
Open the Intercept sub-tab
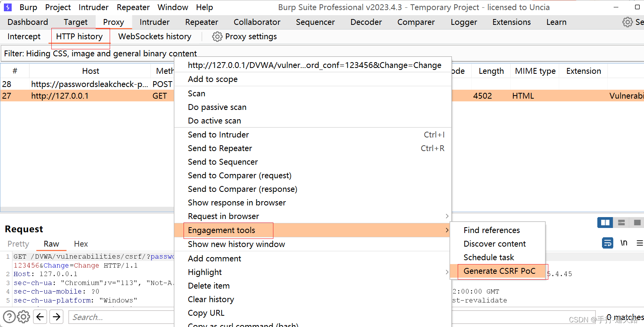(x=24, y=37)
